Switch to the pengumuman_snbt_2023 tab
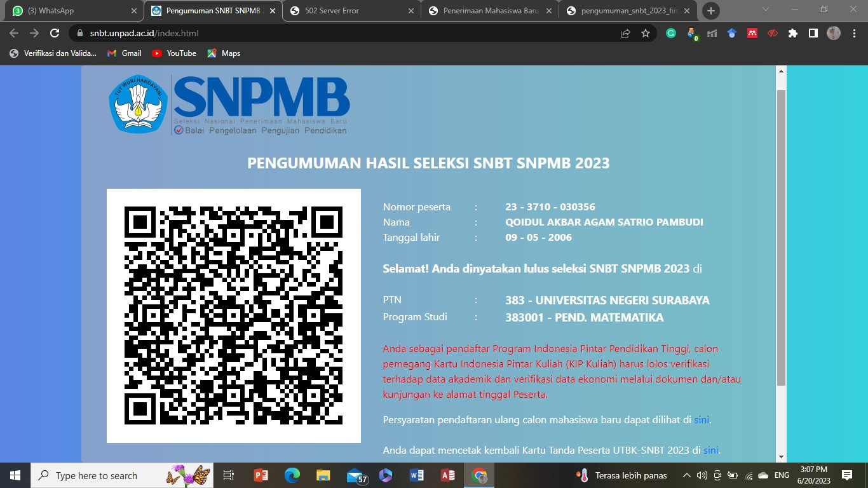 click(x=628, y=11)
